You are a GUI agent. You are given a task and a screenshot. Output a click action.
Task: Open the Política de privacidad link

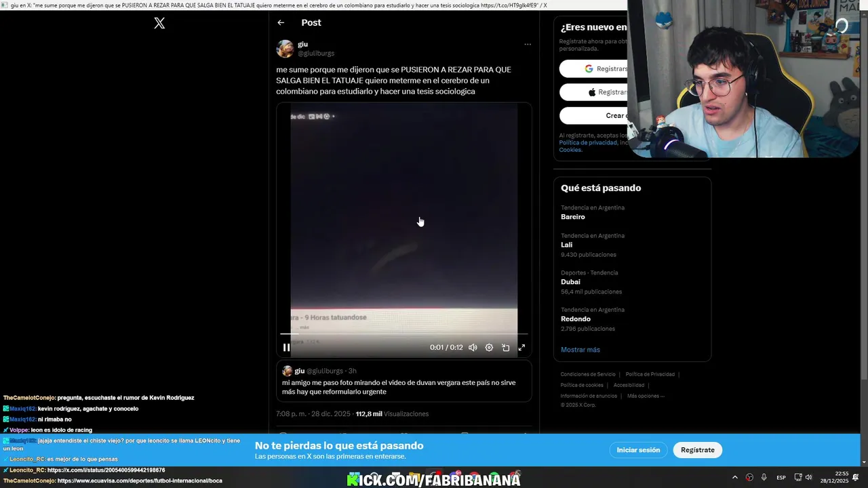588,142
